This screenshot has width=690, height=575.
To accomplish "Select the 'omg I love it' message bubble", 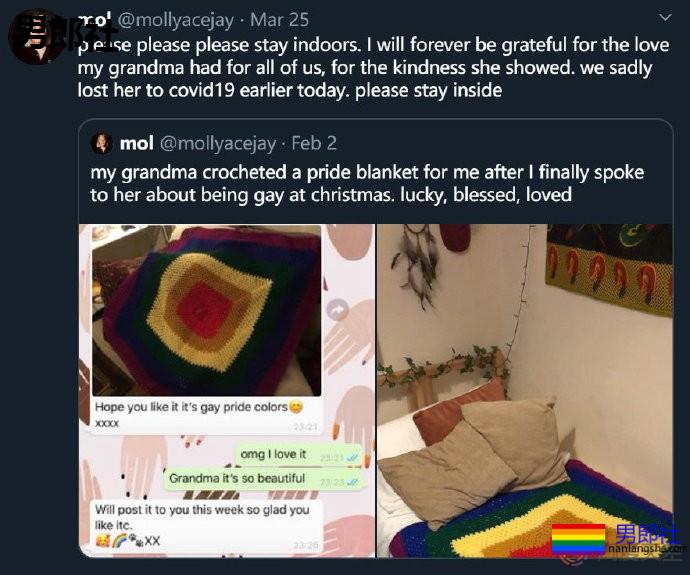I will coord(300,455).
